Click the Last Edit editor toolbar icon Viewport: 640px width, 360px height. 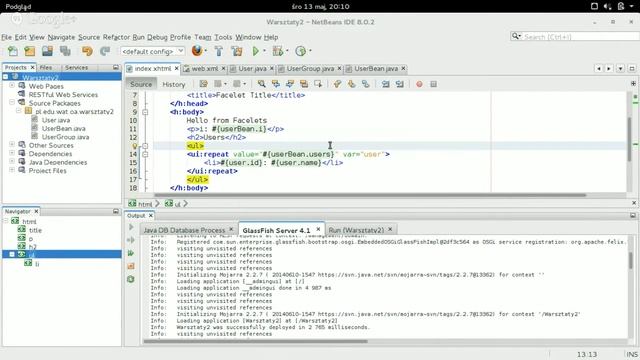pos(203,84)
